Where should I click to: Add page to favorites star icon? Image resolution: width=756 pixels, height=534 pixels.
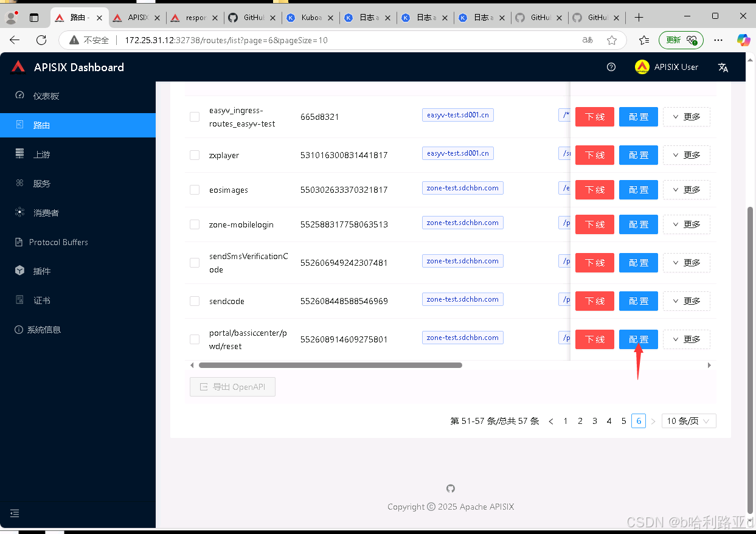pyautogui.click(x=612, y=40)
